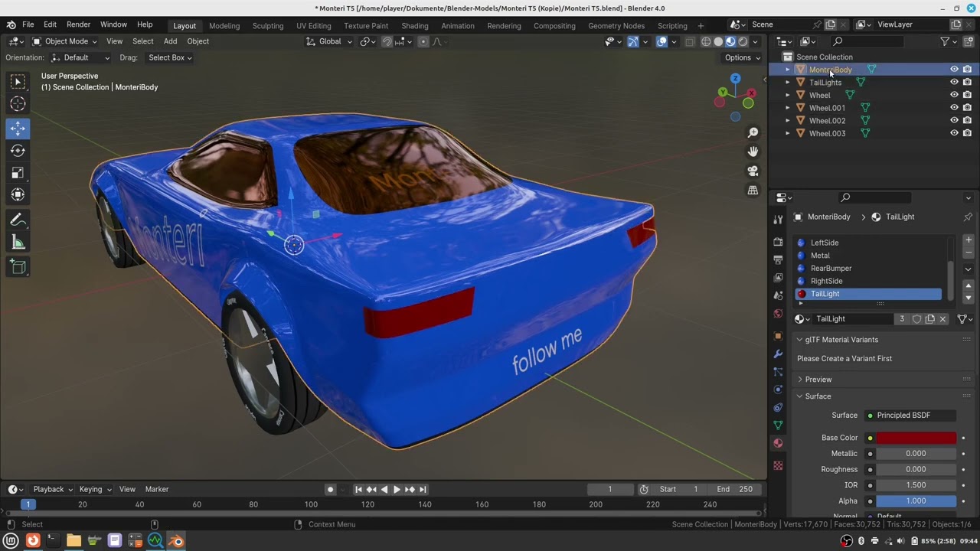
Task: Activate the Scale tool
Action: 18,173
